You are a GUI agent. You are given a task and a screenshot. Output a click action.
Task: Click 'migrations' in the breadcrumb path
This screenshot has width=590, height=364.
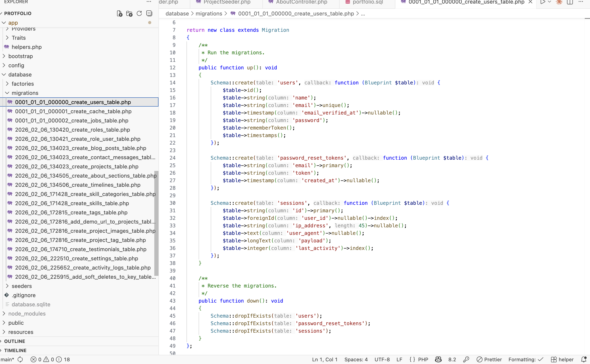click(x=209, y=14)
